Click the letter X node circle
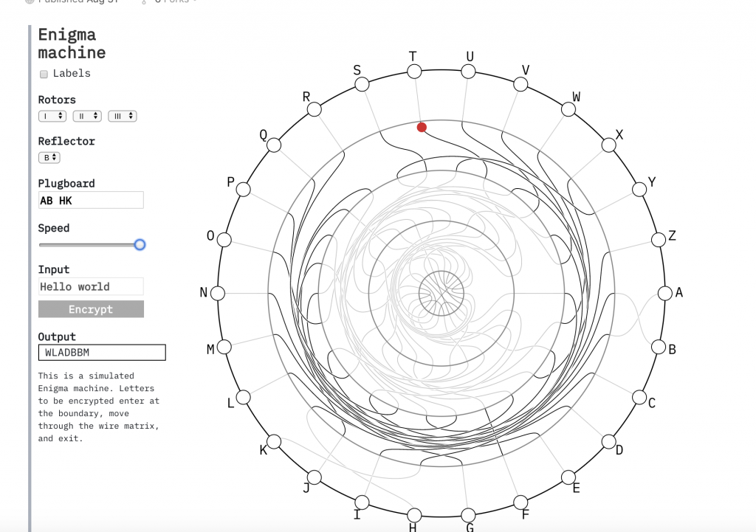The height and width of the screenshot is (532, 756). point(609,145)
